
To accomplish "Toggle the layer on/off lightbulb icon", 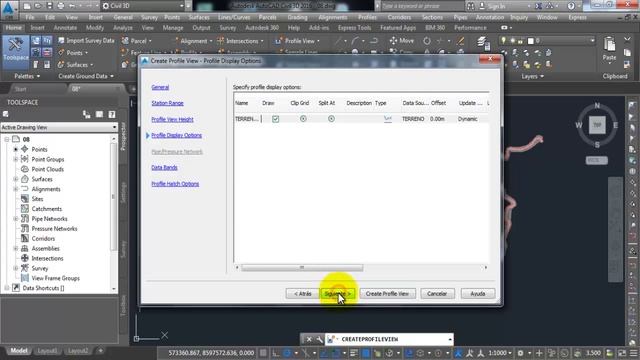I will click(504, 41).
